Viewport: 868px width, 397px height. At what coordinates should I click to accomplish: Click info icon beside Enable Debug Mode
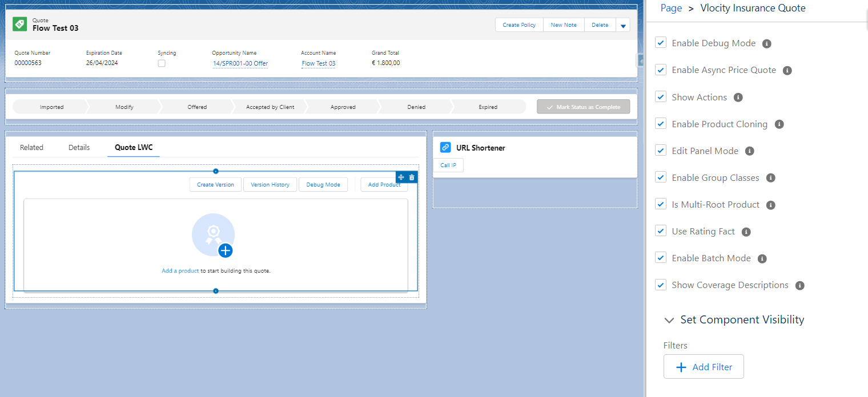(x=767, y=43)
